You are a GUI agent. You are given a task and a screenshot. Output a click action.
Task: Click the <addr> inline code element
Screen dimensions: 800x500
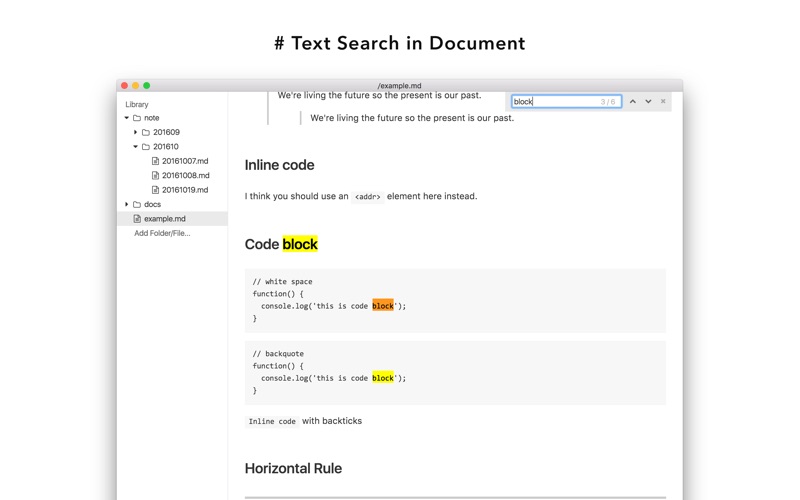click(367, 196)
